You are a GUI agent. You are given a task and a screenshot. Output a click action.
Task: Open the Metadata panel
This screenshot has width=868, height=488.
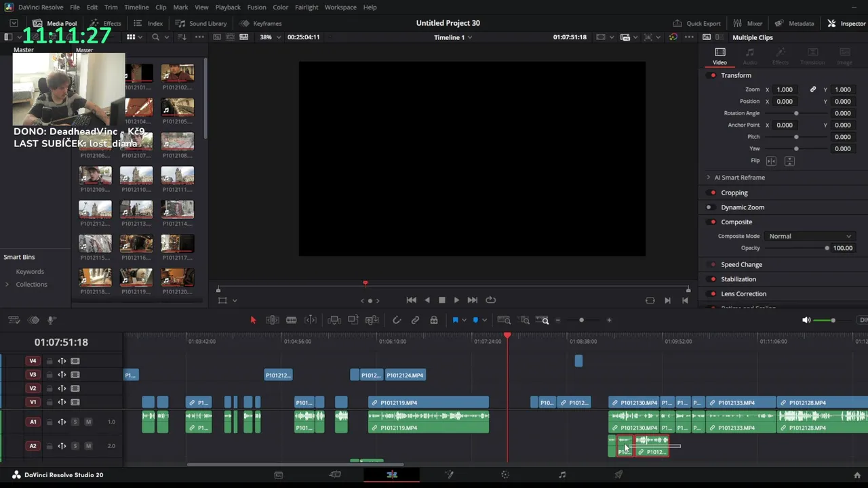pos(794,23)
